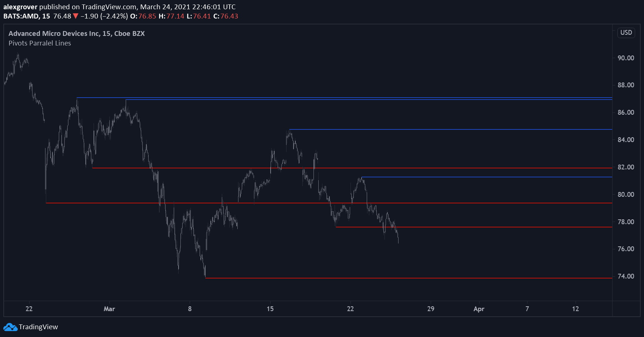Viewport: 644px width, 337px height.
Task: Click the alexgrover author name
Action: [20, 7]
